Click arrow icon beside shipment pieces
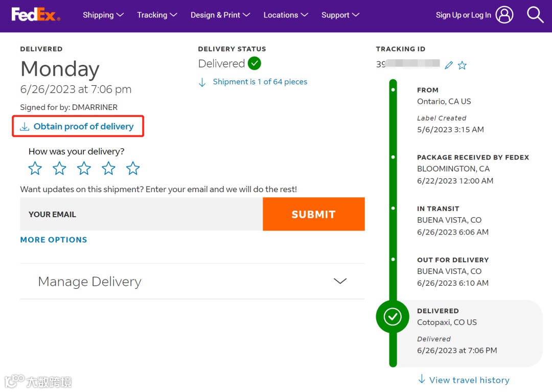 202,82
